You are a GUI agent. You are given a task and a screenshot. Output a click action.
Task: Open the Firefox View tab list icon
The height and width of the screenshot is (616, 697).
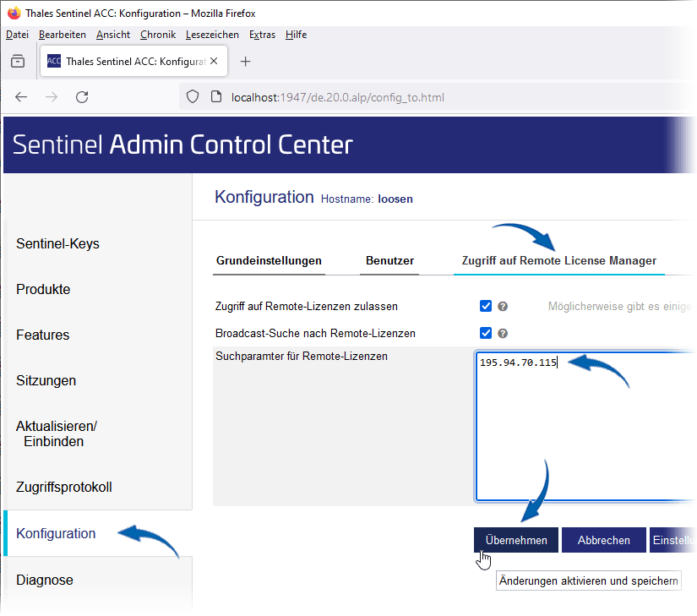[18, 61]
